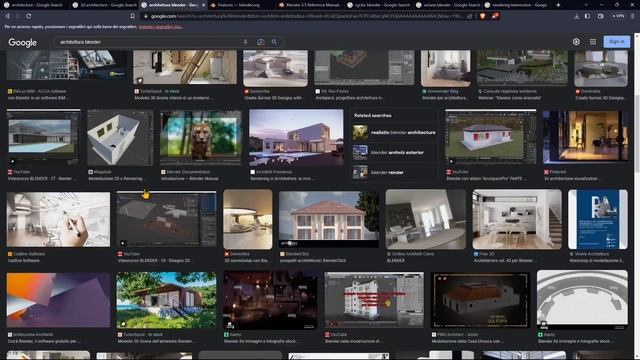Start voice search with microphone icon

tap(245, 42)
